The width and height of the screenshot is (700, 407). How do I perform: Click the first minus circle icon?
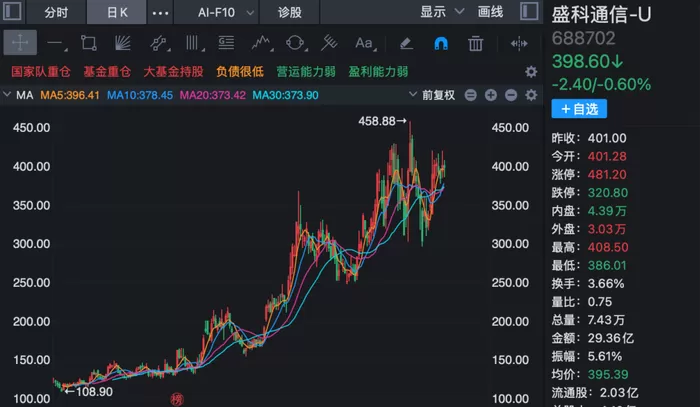471,95
